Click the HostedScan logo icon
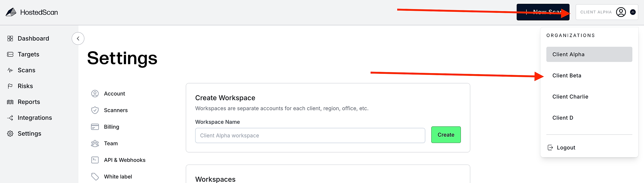 (11, 12)
